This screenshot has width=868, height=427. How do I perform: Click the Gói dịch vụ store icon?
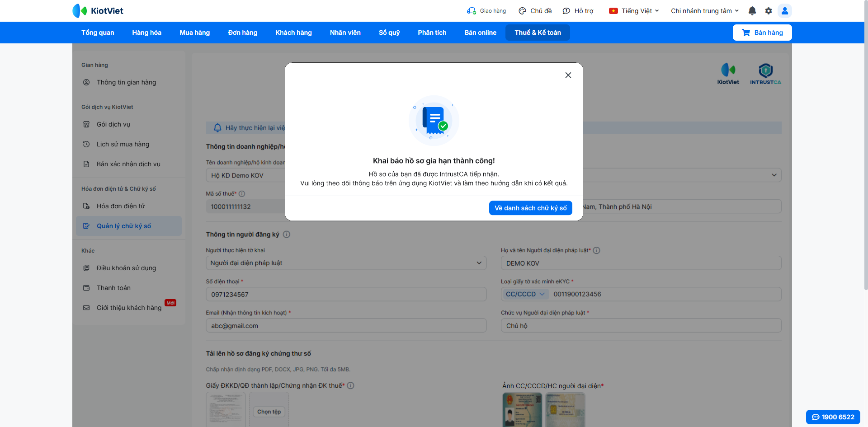(86, 124)
